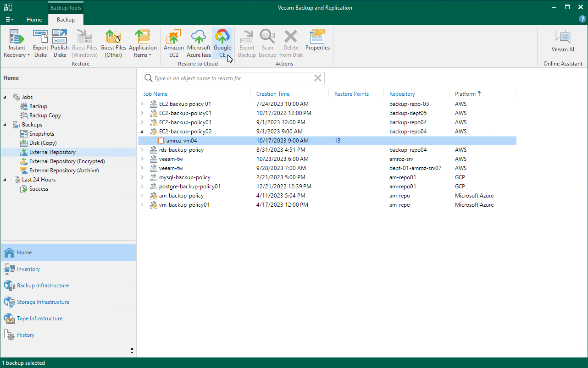Viewport: 588px width, 368px height.
Task: Sort by Repository column
Action: point(402,94)
